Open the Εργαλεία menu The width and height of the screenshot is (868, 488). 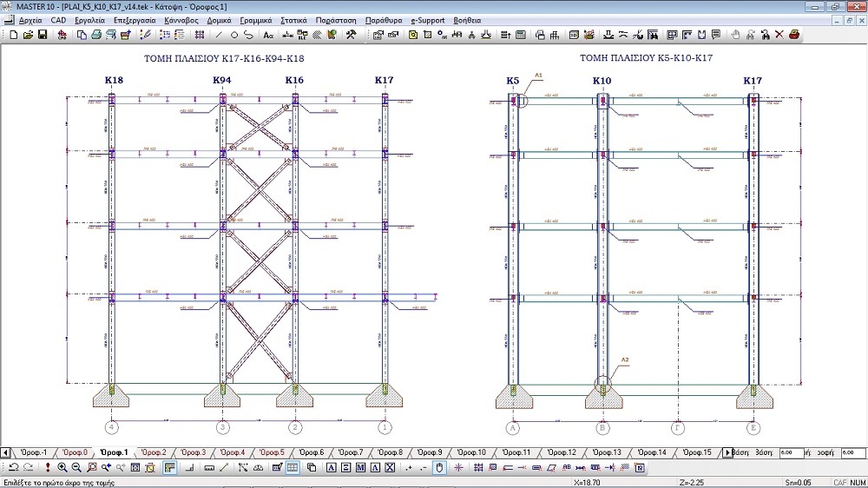coord(89,20)
